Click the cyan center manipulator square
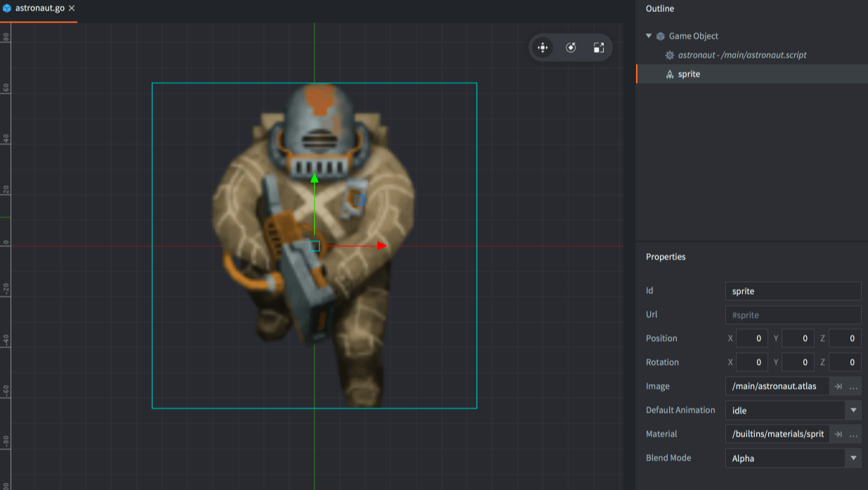 tap(314, 246)
